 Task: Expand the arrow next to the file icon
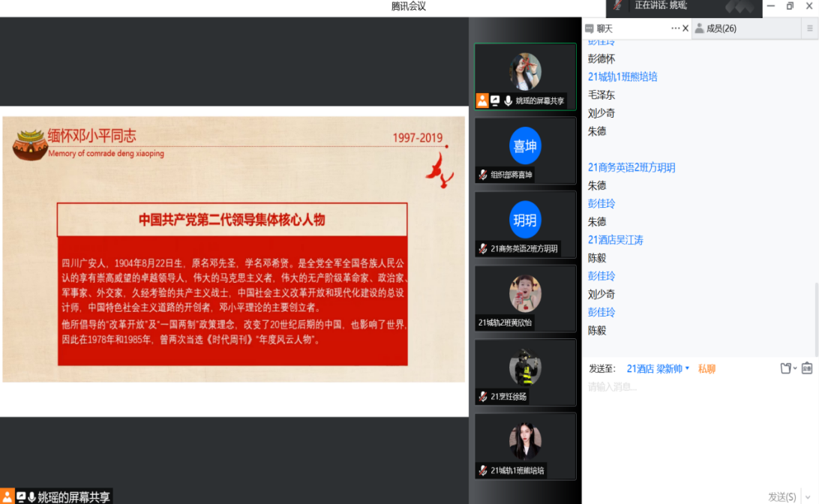point(795,369)
